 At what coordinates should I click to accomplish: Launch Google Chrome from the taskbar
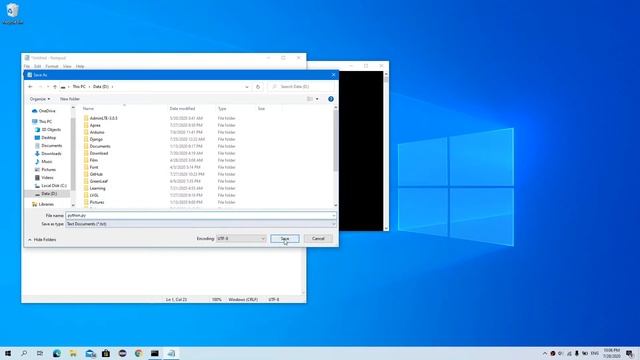tap(139, 353)
